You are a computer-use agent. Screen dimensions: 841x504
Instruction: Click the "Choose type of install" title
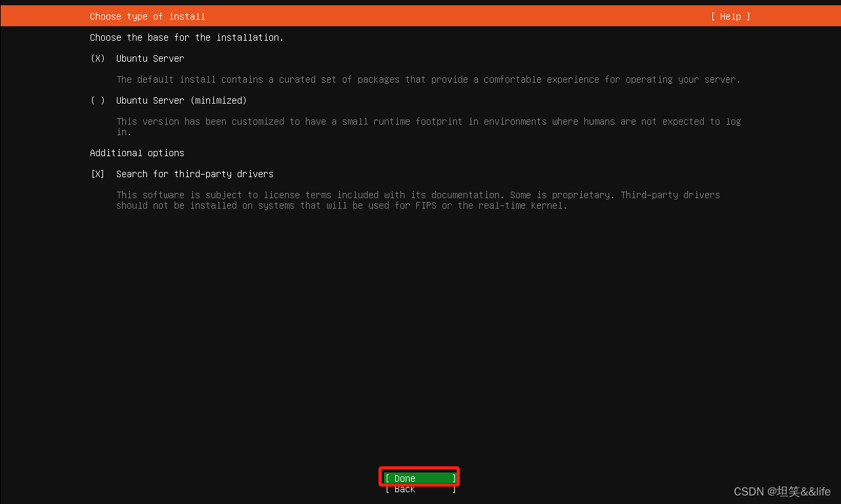(148, 16)
